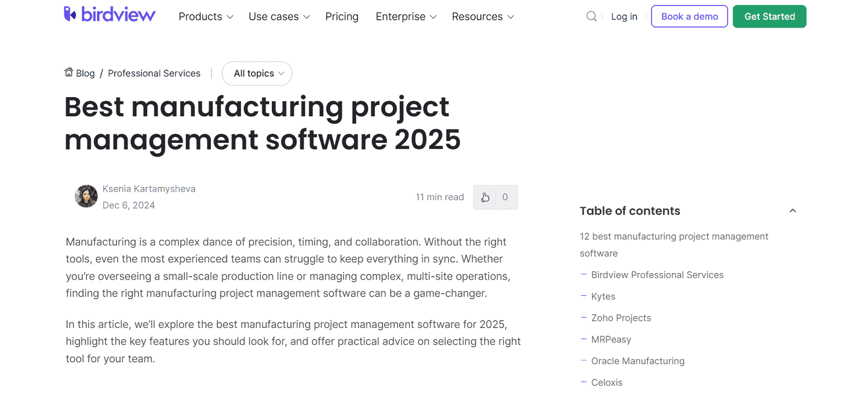Collapse the Table of contents
This screenshot has height=399, width=868.
pos(792,210)
